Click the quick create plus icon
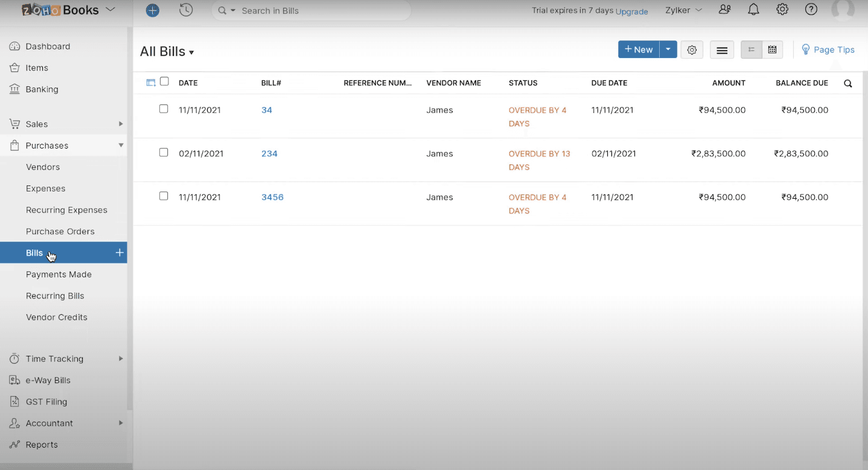Screen dimensions: 868x470 click(153, 10)
